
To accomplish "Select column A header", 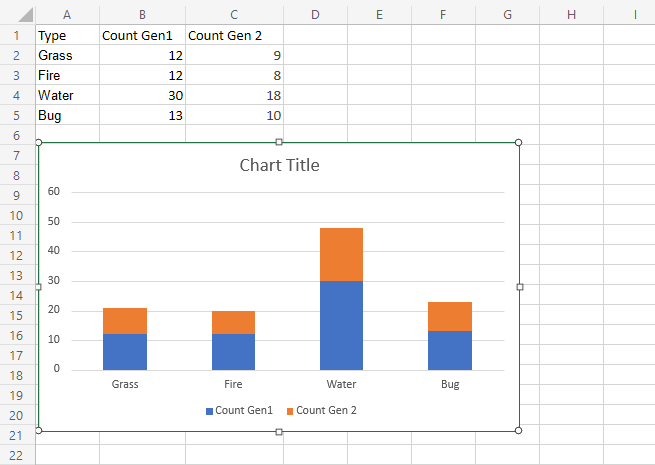I will [x=67, y=15].
